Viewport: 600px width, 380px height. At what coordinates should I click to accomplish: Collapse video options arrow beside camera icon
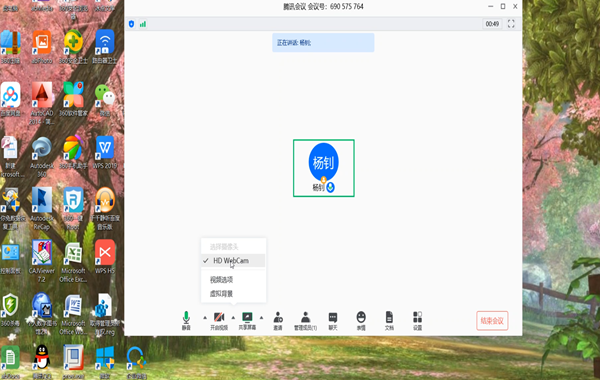[x=233, y=318]
